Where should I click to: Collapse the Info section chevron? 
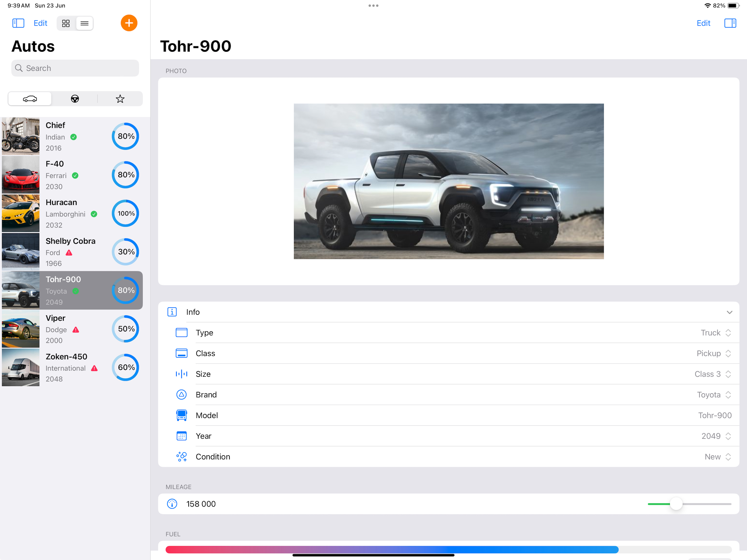click(730, 312)
